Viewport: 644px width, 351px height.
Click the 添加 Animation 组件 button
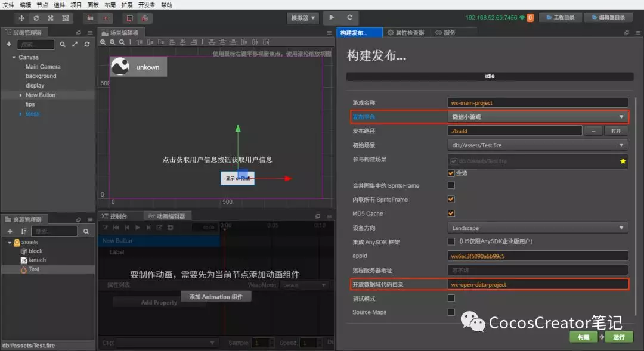pos(216,296)
